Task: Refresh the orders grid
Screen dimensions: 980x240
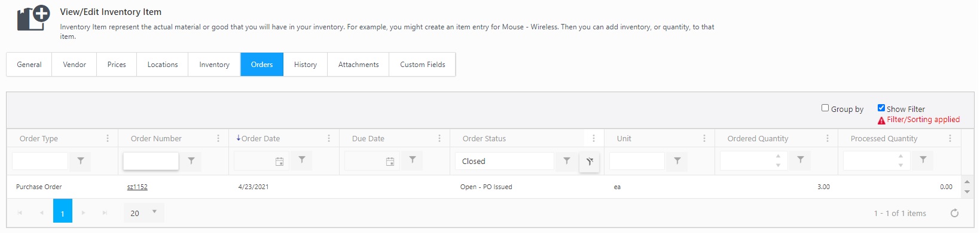Action: [954, 213]
